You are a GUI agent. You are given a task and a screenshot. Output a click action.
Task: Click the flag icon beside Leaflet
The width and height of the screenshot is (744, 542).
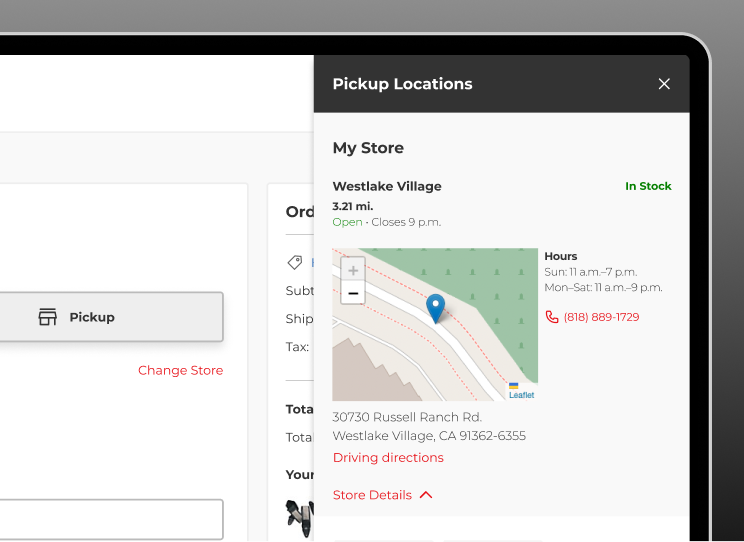[514, 386]
